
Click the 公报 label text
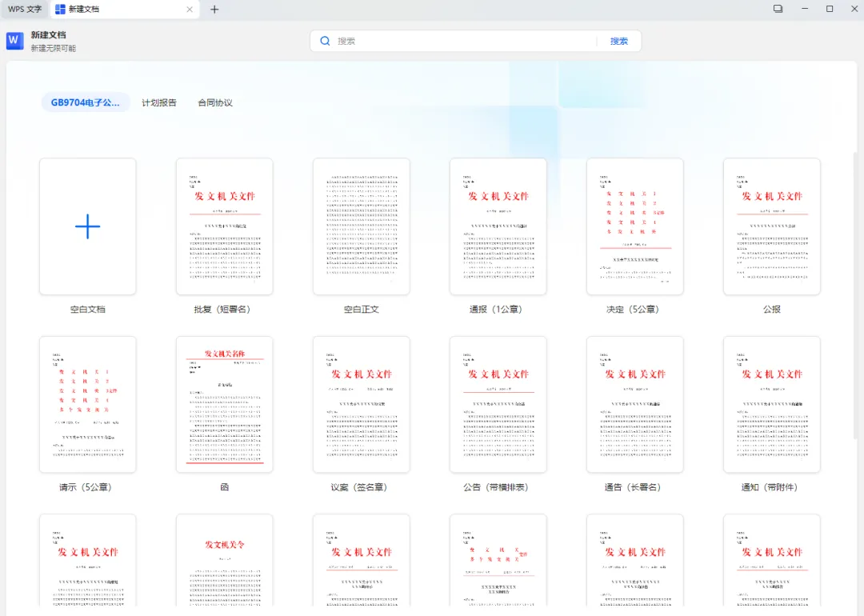(772, 309)
